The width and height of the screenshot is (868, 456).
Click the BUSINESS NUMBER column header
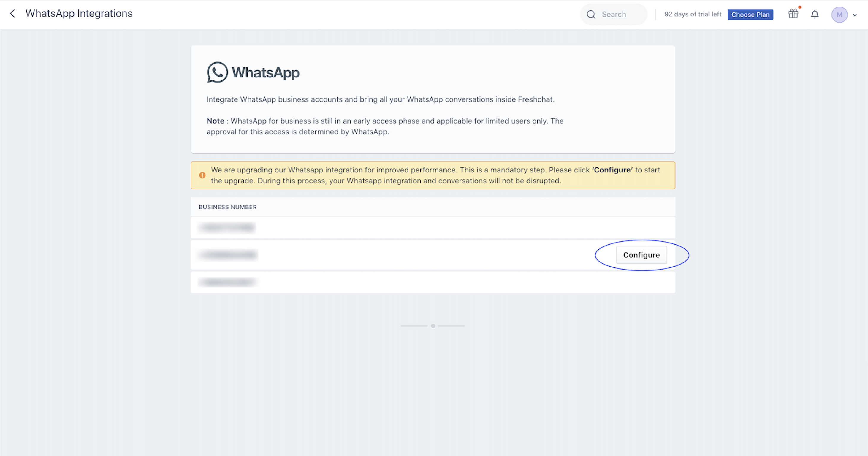(x=227, y=207)
